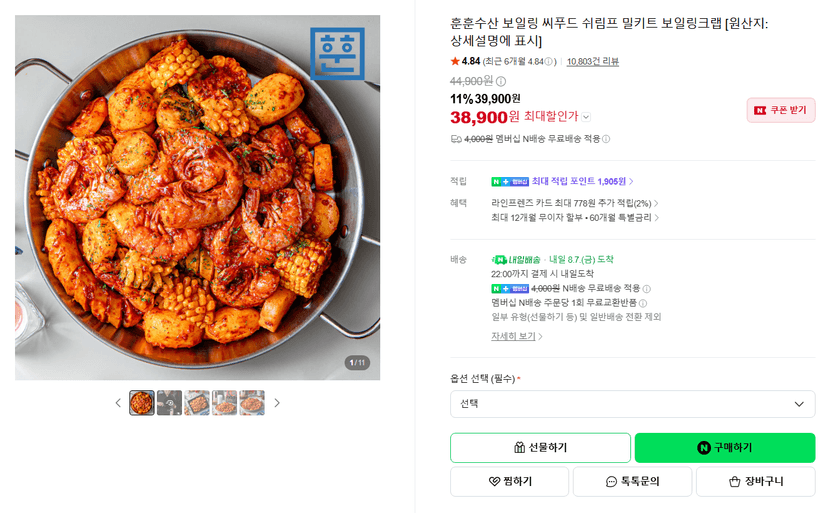828x513 pixels.
Task: Add item to 장바구니 cart
Action: (x=756, y=481)
